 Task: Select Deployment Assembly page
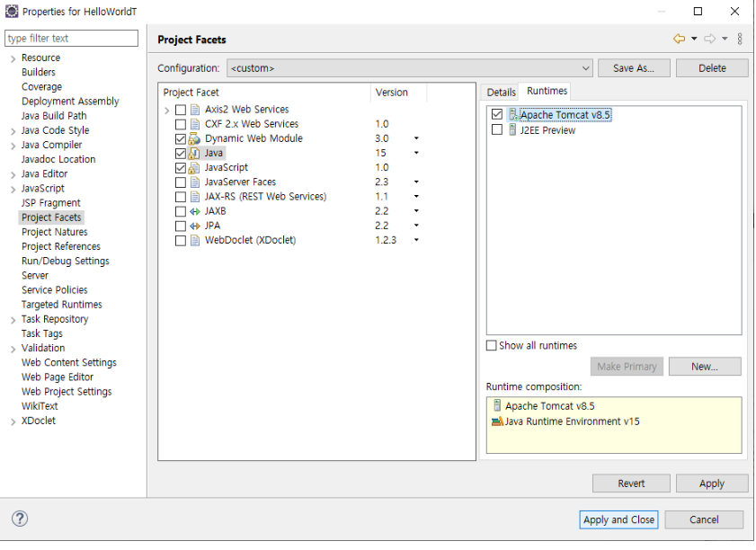70,102
